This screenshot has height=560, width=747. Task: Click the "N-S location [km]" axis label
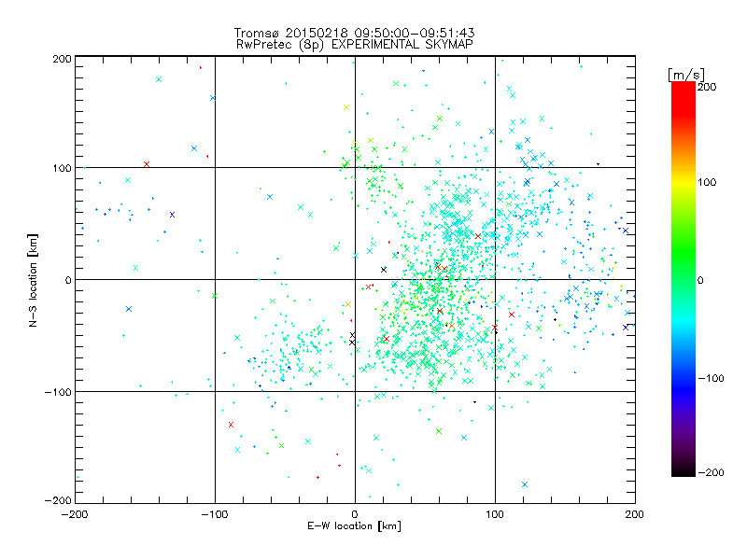pos(33,280)
